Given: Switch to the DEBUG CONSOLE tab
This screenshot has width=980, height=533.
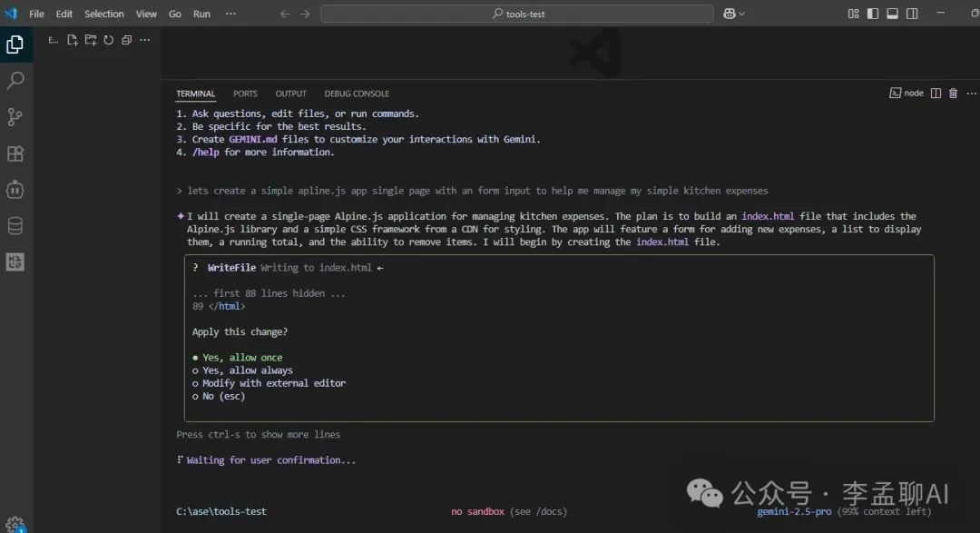Looking at the screenshot, I should (x=357, y=94).
